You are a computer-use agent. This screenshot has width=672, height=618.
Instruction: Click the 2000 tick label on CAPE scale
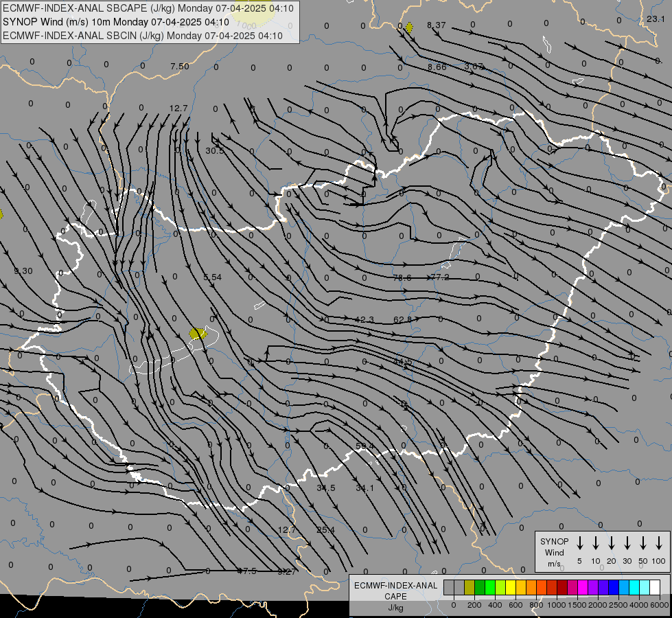pyautogui.click(x=598, y=605)
